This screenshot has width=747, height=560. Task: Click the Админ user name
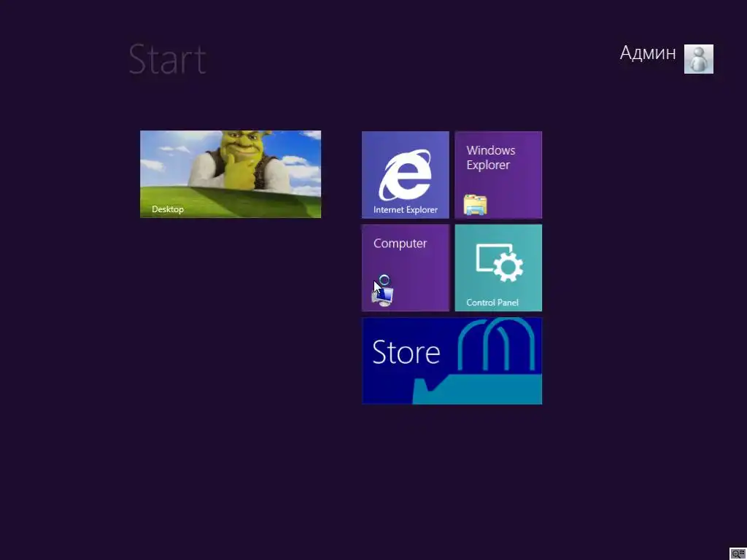[648, 52]
